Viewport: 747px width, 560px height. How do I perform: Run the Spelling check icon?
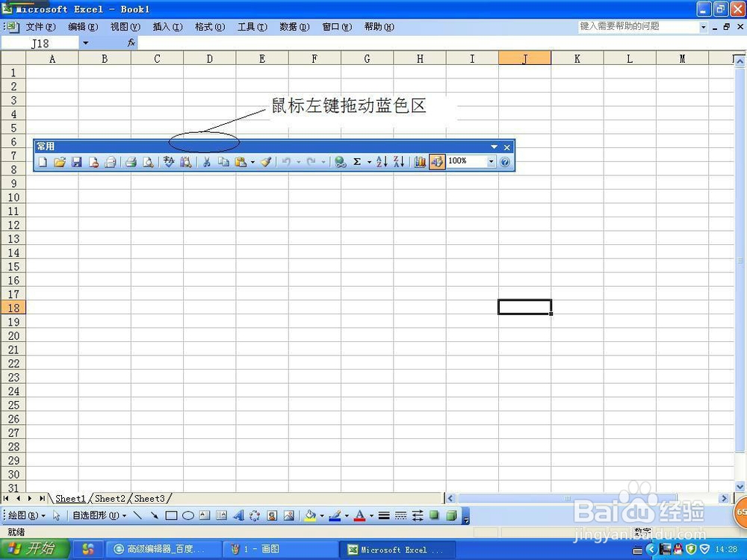169,162
